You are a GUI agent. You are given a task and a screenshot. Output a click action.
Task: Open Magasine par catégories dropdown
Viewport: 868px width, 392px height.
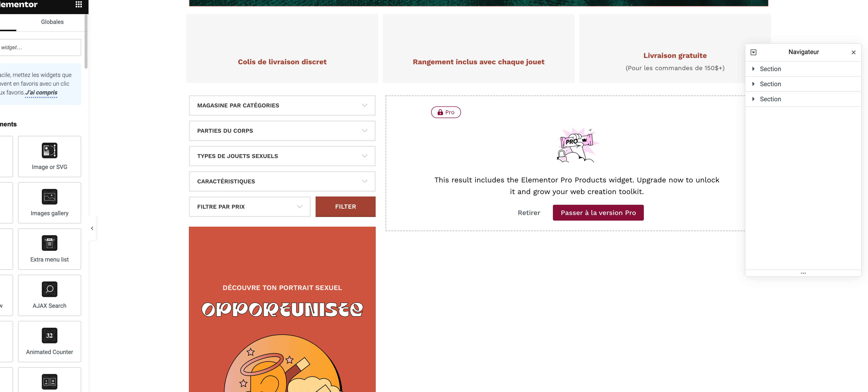tap(282, 106)
